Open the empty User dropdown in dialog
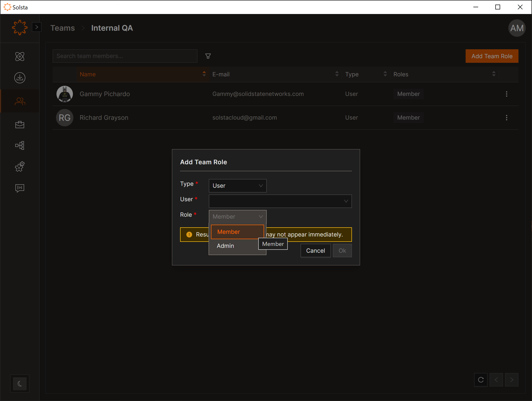This screenshot has height=401, width=532. click(280, 201)
